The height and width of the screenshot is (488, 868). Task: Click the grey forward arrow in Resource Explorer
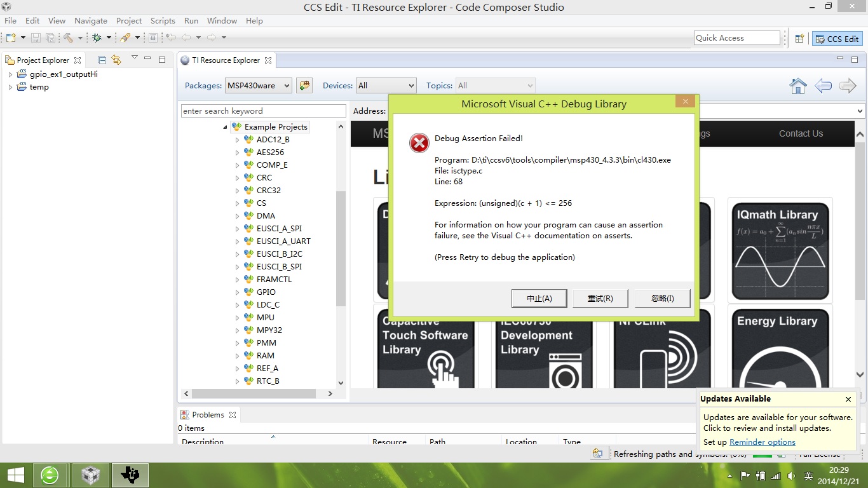pyautogui.click(x=848, y=86)
